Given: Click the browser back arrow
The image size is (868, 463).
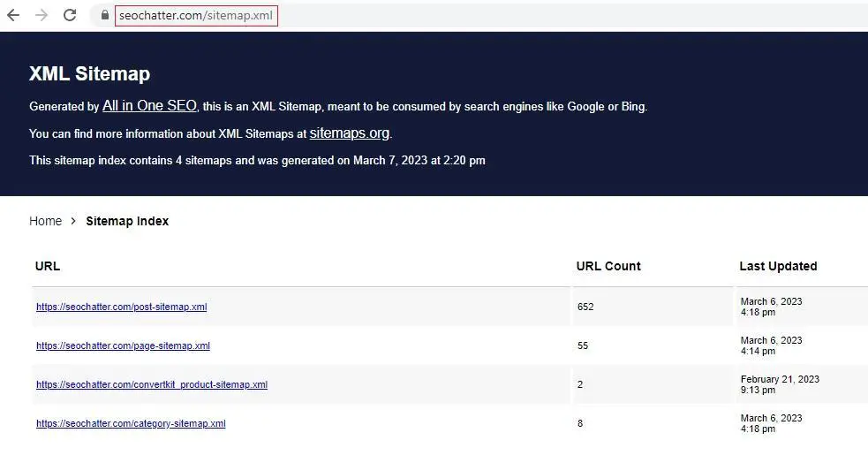Looking at the screenshot, I should coord(13,15).
